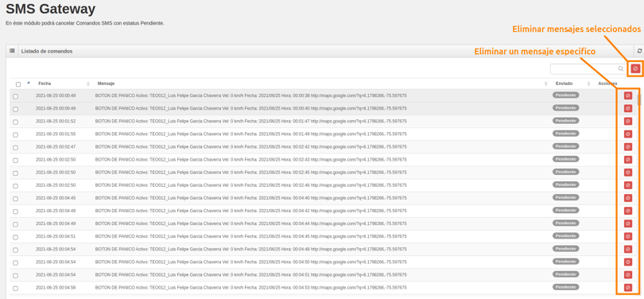Sort by Fecha column arrows

pos(88,83)
